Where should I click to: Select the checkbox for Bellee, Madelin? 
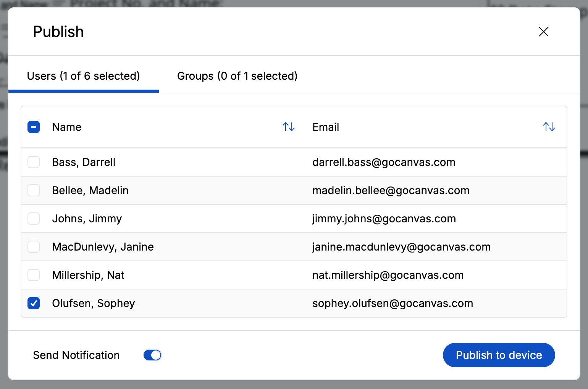pyautogui.click(x=34, y=190)
